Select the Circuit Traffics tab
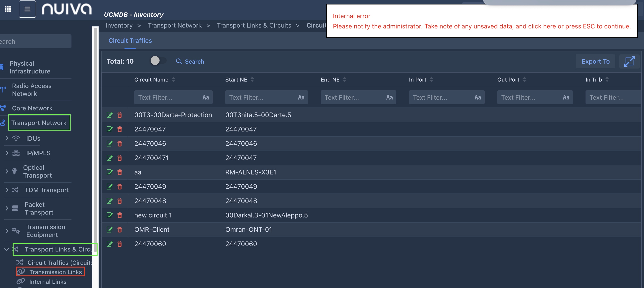The image size is (644, 288). pyautogui.click(x=130, y=41)
